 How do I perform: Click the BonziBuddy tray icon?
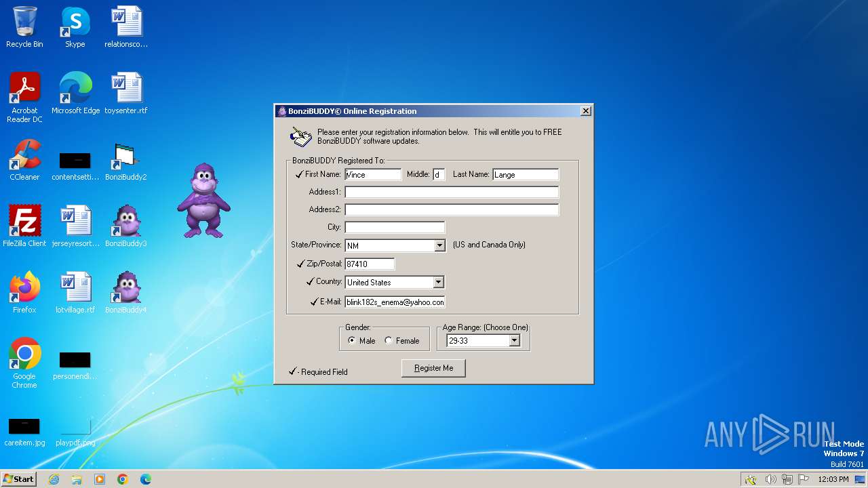pos(751,479)
